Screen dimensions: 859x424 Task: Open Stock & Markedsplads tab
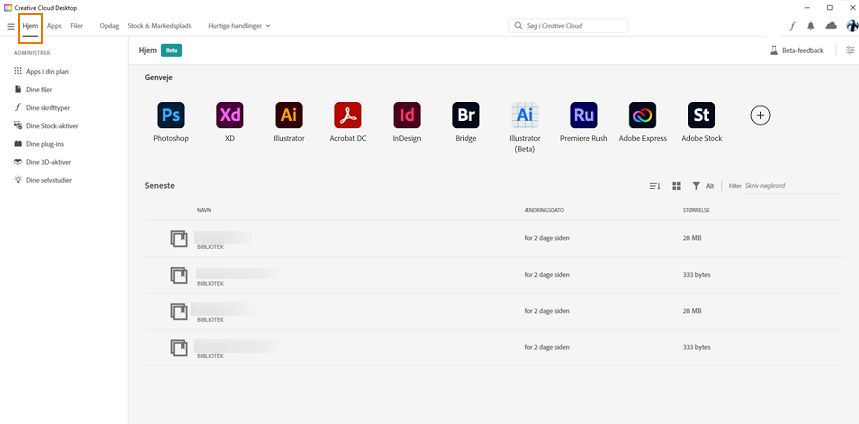pyautogui.click(x=159, y=26)
